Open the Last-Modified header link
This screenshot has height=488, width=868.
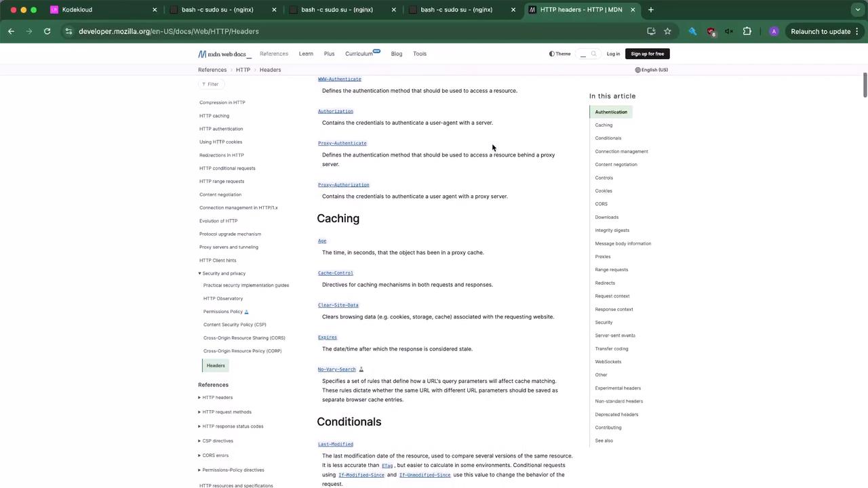coord(336,445)
